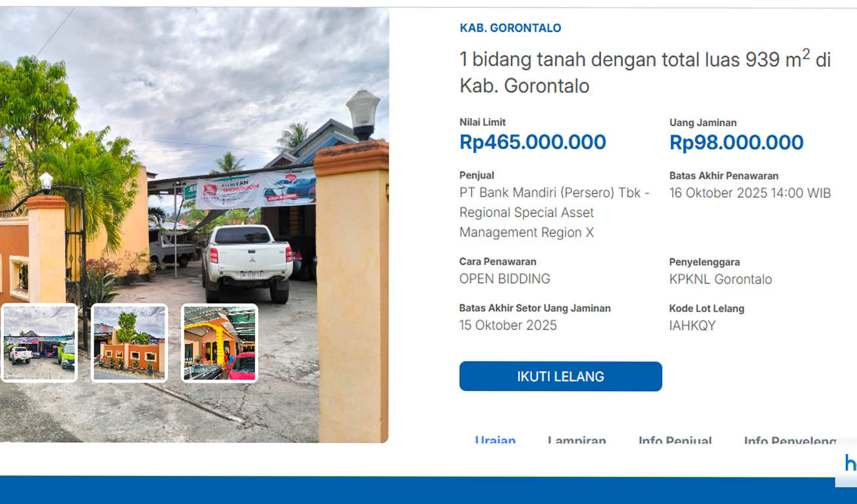Switch to the Lampiran tab
This screenshot has height=504, width=857.
(x=577, y=440)
